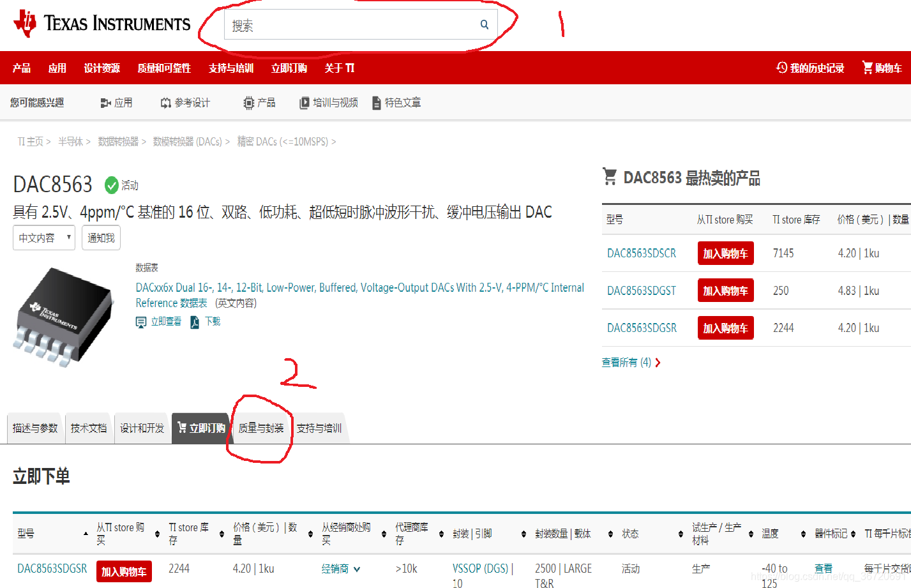Click the Texas Instruments logo
The width and height of the screenshot is (911, 588).
click(x=102, y=24)
